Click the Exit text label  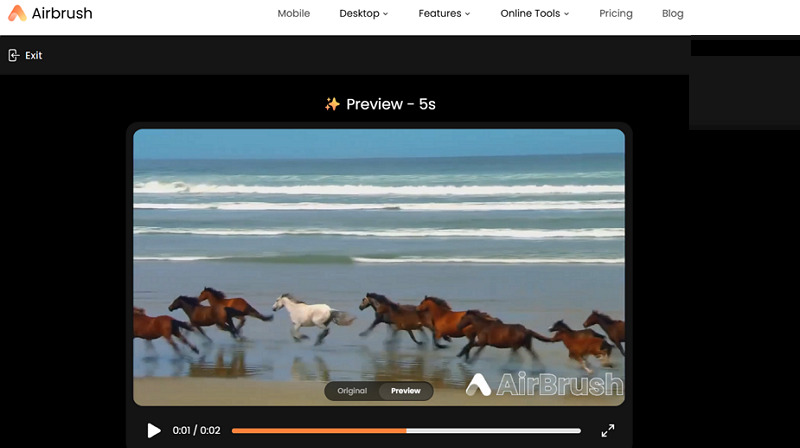click(x=34, y=56)
